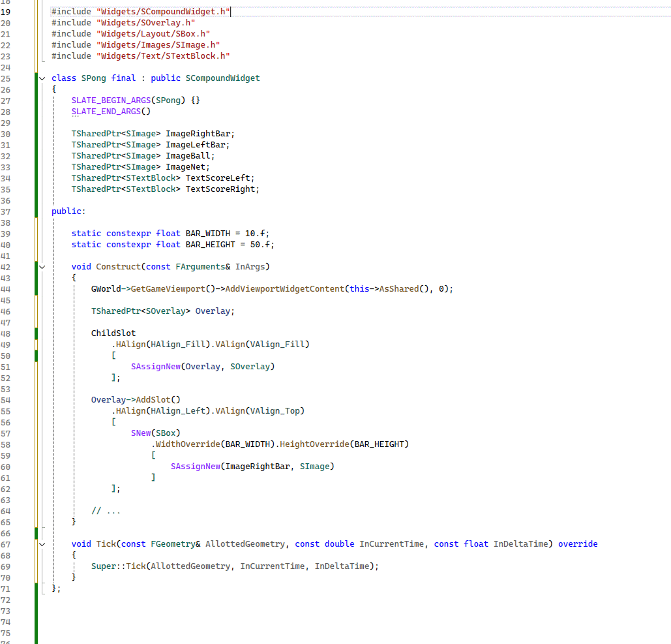This screenshot has width=671, height=644.
Task: Click the TSharedPtr<SOverlay> Overlay declaration
Action: [162, 311]
